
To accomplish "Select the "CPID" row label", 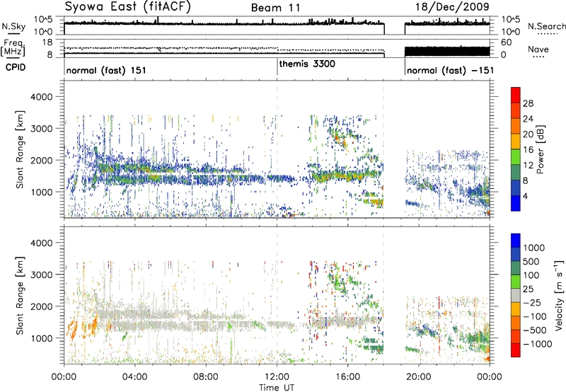I will pyautogui.click(x=16, y=67).
